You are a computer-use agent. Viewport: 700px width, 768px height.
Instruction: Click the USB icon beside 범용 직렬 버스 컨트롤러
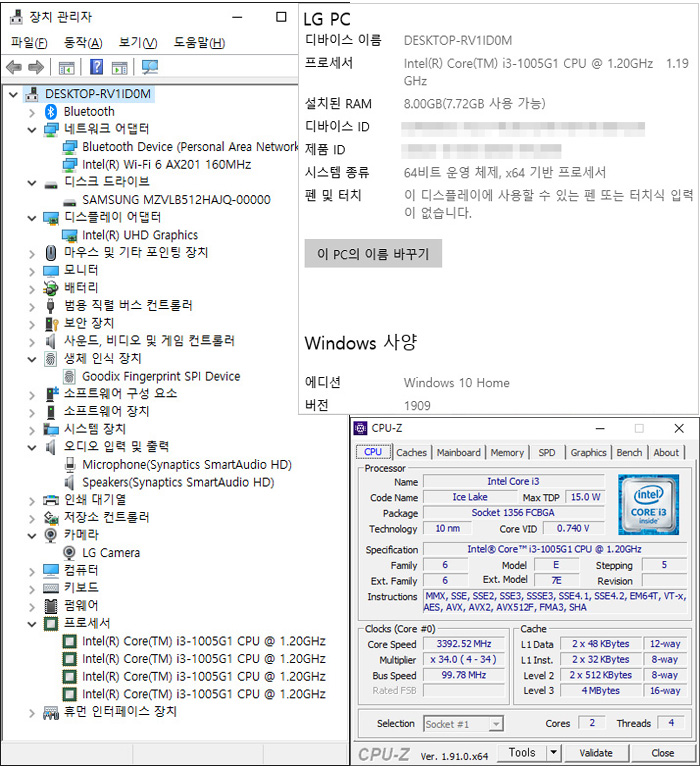click(x=50, y=306)
